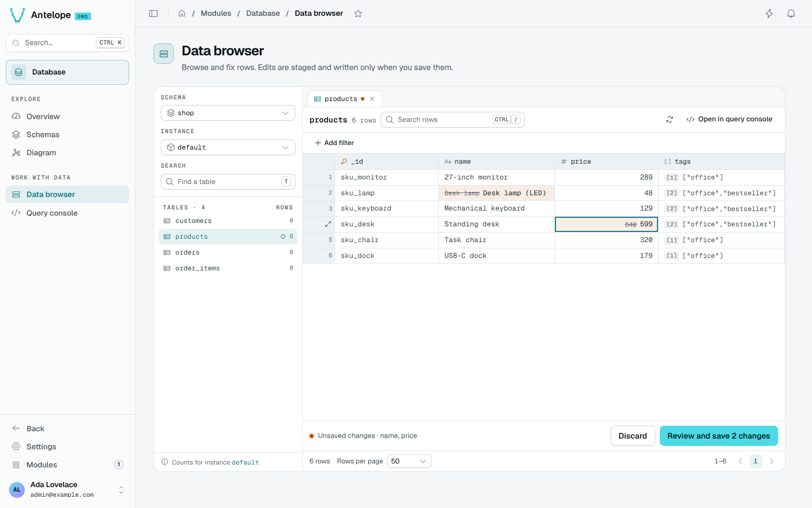Expand the Ada Lovelace account menu
The width and height of the screenshot is (812, 508).
(x=67, y=489)
